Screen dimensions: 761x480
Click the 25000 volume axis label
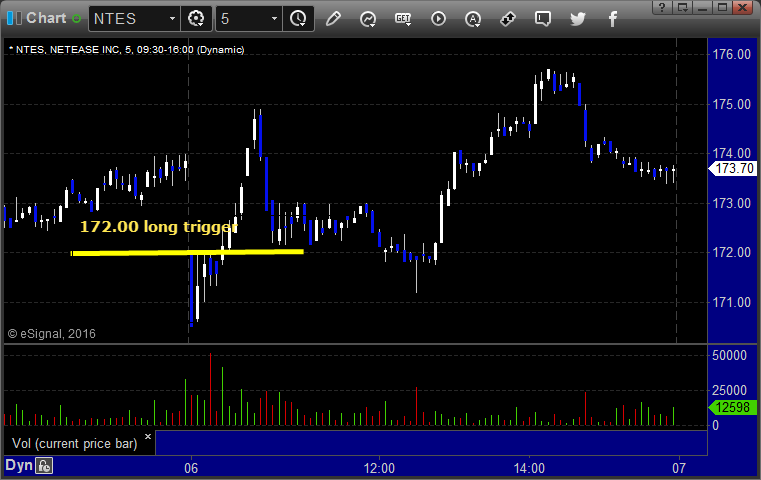click(x=729, y=390)
